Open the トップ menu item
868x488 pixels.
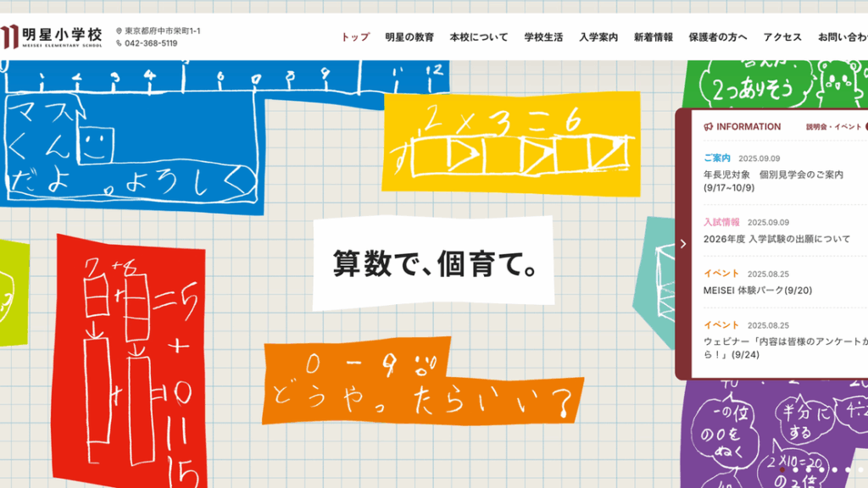pos(355,37)
